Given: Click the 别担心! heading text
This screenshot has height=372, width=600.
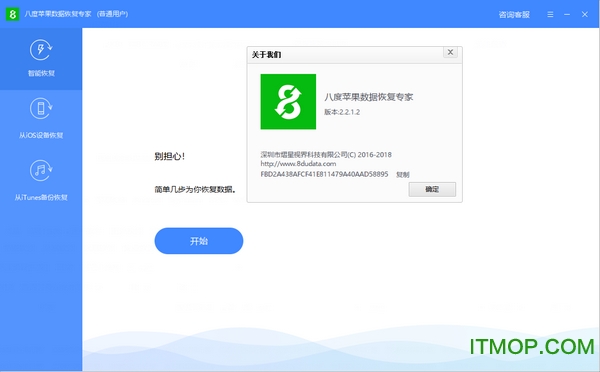Looking at the screenshot, I should pyautogui.click(x=170, y=156).
